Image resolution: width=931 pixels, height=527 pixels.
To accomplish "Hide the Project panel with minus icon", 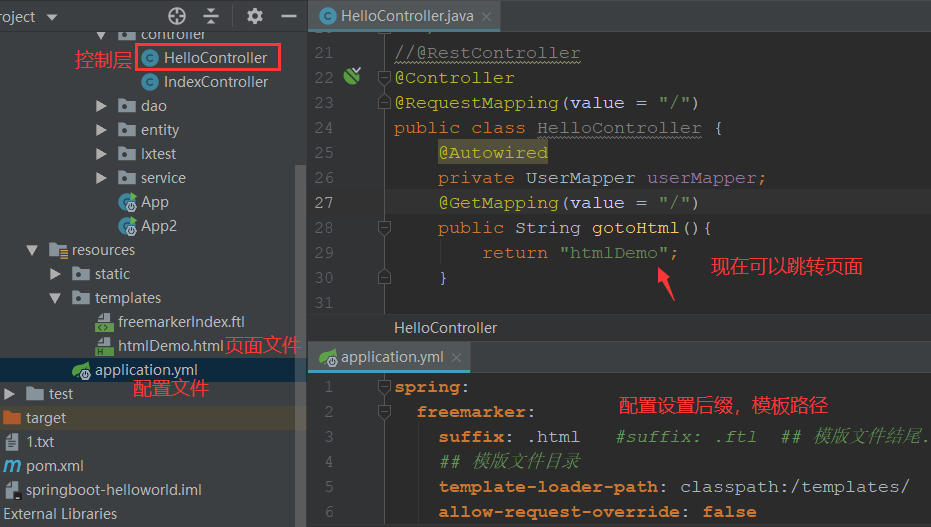I will [289, 16].
